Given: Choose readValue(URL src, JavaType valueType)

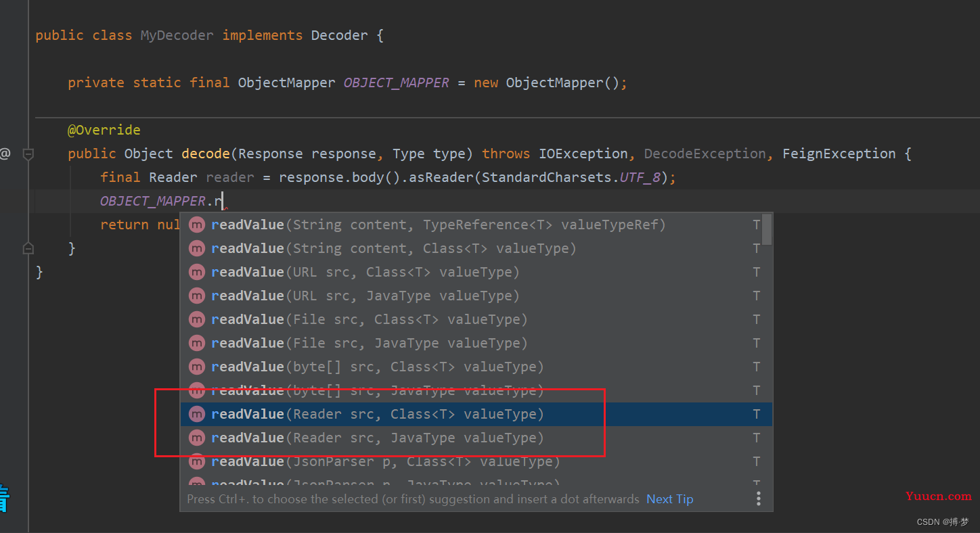Looking at the screenshot, I should point(476,296).
